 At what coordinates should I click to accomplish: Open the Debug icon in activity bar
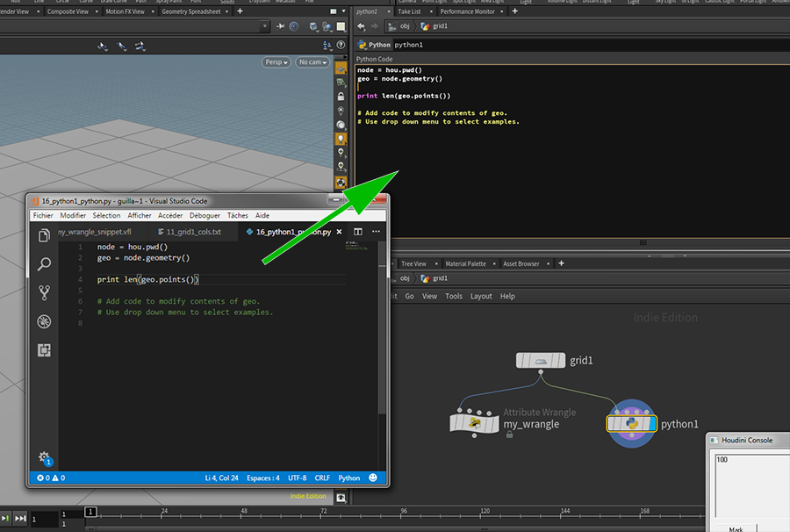click(44, 322)
